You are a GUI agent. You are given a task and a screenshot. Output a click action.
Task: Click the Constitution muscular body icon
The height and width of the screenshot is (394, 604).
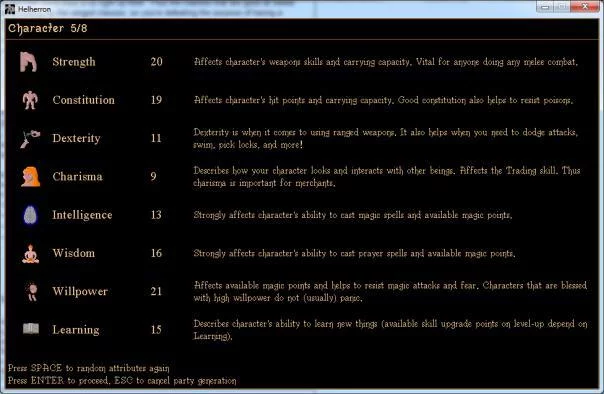[x=30, y=100]
